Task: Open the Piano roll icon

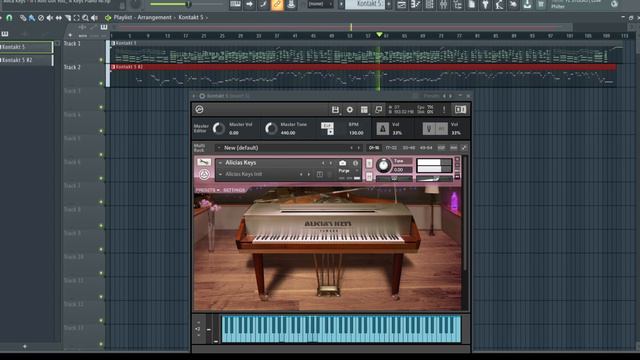Action: [416, 4]
